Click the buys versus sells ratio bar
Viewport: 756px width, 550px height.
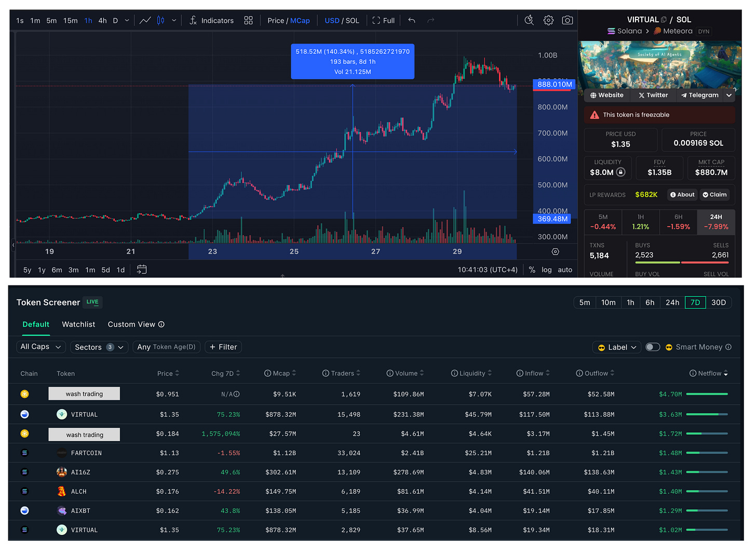click(x=682, y=263)
